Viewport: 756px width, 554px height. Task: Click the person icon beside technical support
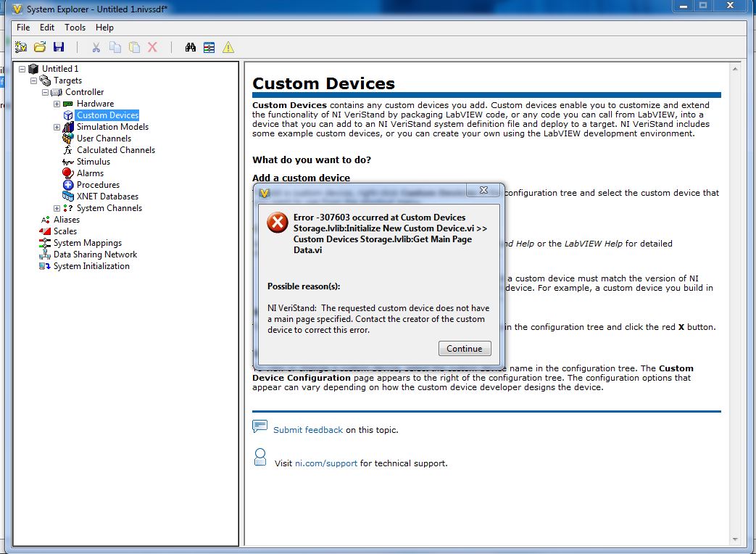pyautogui.click(x=260, y=457)
